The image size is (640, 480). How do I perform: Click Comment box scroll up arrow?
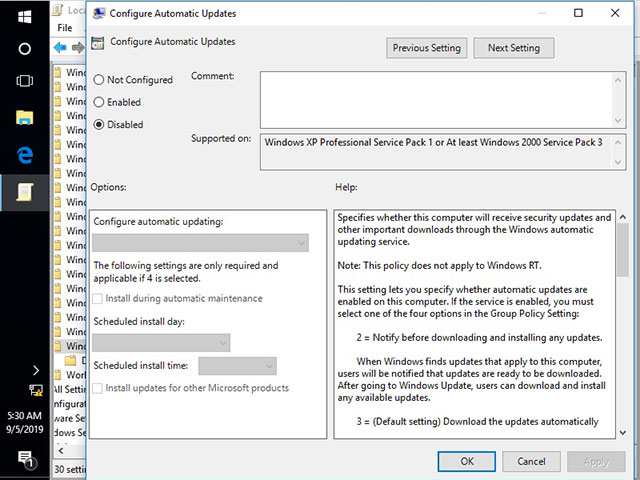[x=618, y=80]
